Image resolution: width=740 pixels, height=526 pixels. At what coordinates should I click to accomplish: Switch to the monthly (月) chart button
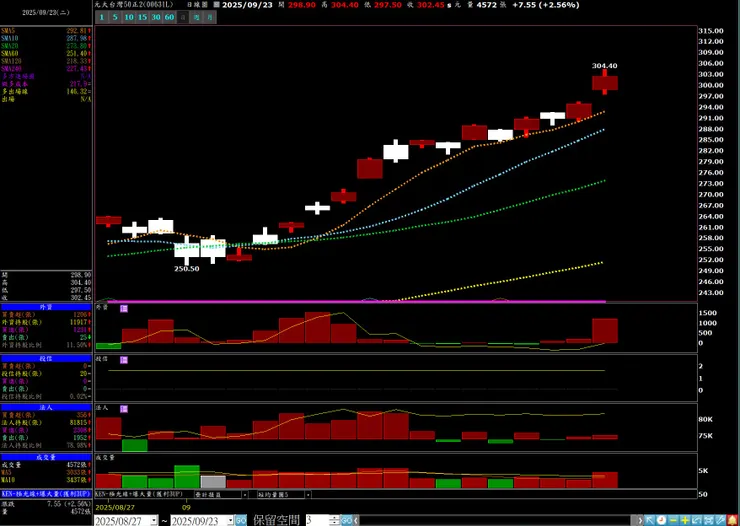[x=210, y=17]
